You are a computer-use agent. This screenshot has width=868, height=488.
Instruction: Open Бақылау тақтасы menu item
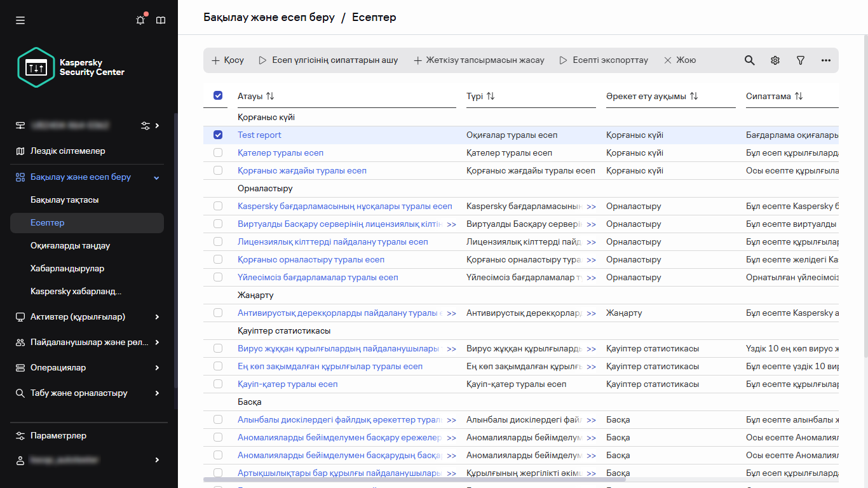(x=65, y=200)
